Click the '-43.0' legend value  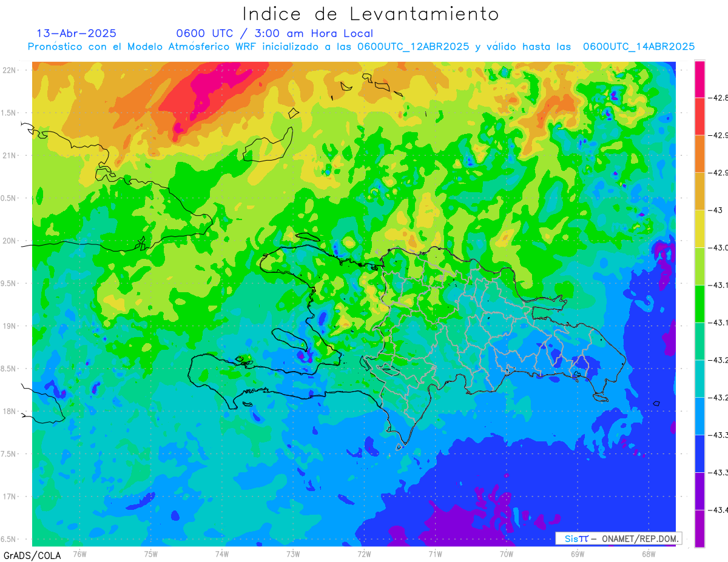pyautogui.click(x=719, y=247)
